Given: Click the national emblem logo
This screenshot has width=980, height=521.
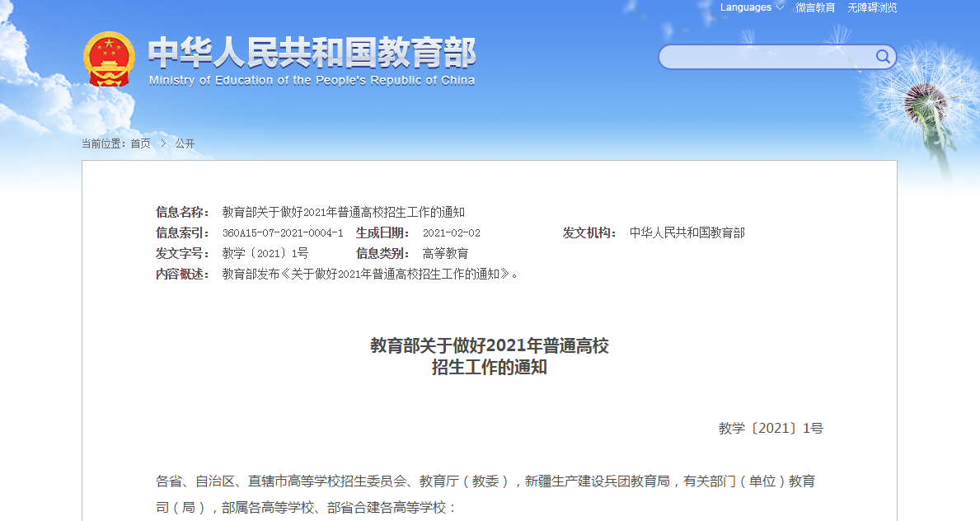Looking at the screenshot, I should pyautogui.click(x=109, y=59).
